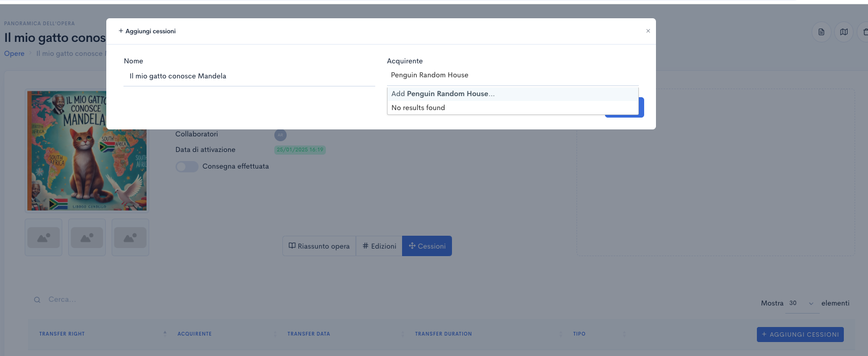Click the Acquirente field containing Penguin Random House
The image size is (868, 356).
coord(513,75)
